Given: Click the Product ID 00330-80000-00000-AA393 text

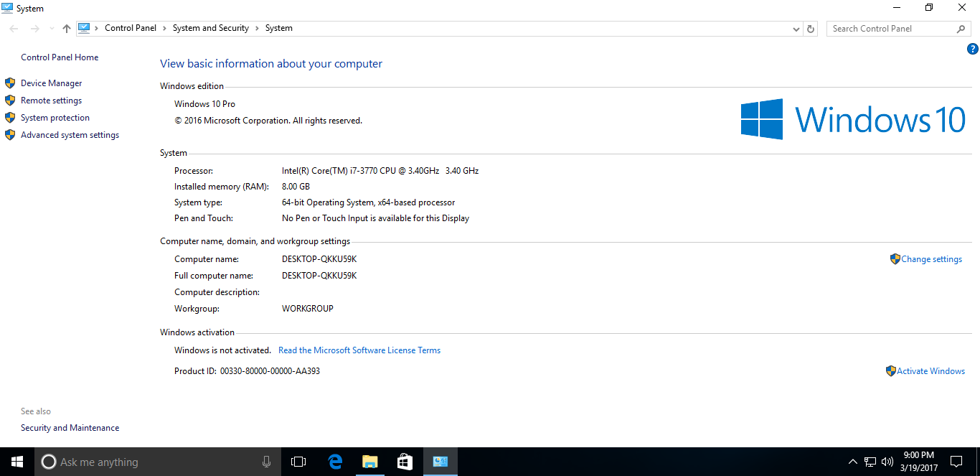Looking at the screenshot, I should [247, 371].
